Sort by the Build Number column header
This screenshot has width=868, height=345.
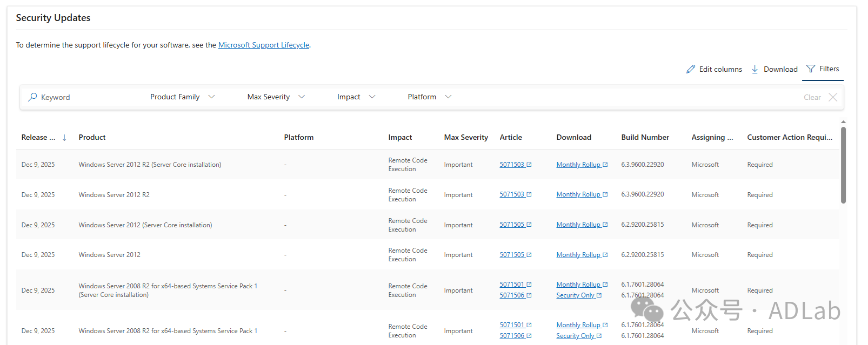(x=645, y=138)
